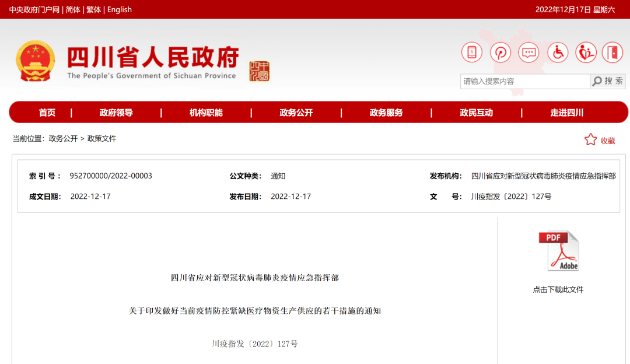Click the star favorite icon
Image resolution: width=630 pixels, height=364 pixels.
click(590, 139)
